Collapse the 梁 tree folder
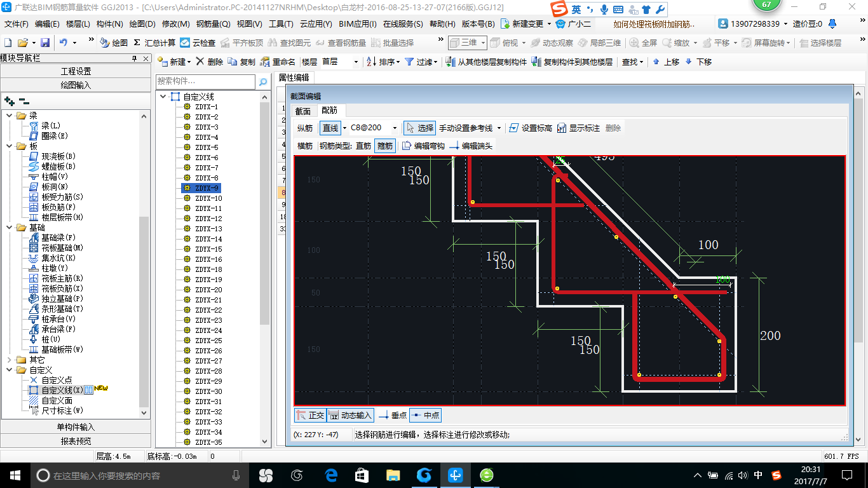The height and width of the screenshot is (488, 868). click(10, 116)
